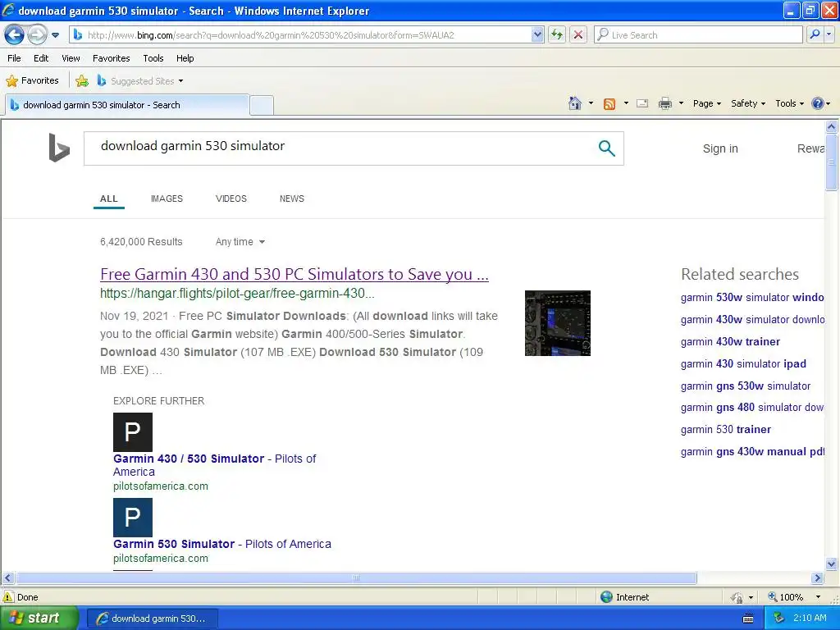Viewport: 840px width, 630px height.
Task: Open the View menu
Action: tap(71, 58)
